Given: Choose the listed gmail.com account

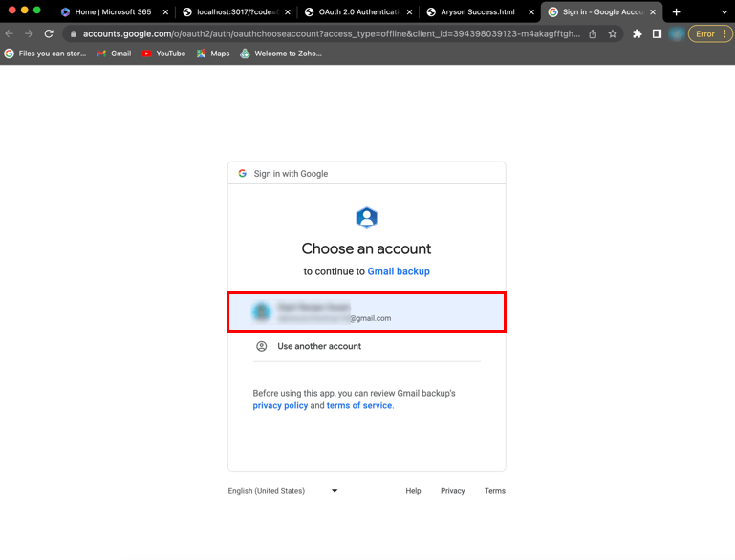Looking at the screenshot, I should click(367, 312).
